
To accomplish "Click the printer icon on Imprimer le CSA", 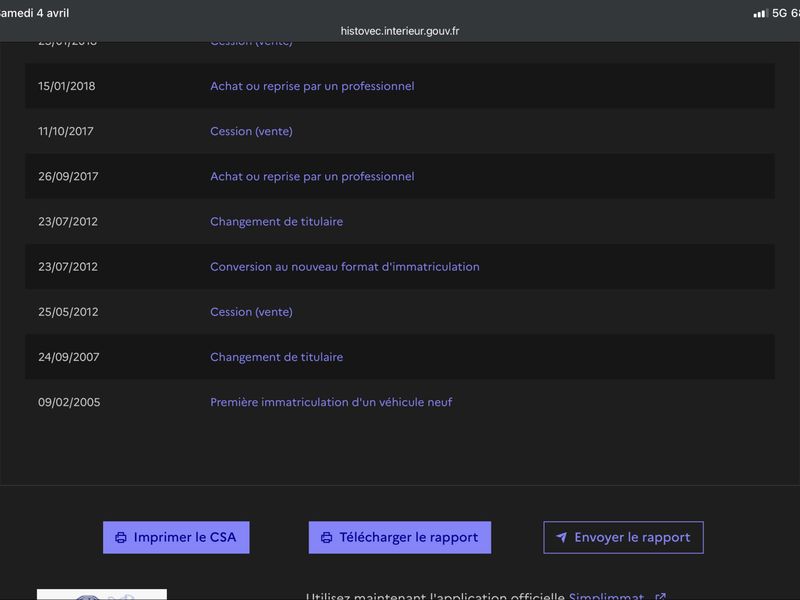I will pos(121,538).
